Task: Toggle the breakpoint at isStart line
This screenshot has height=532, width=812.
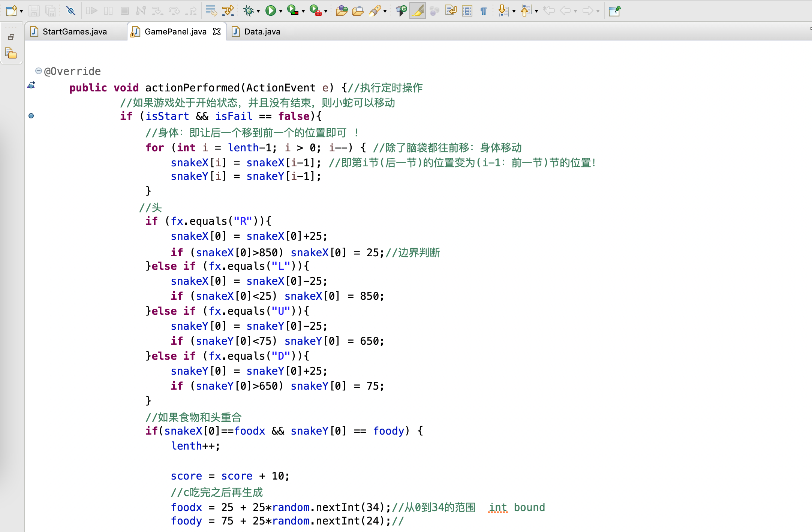Action: [x=31, y=116]
